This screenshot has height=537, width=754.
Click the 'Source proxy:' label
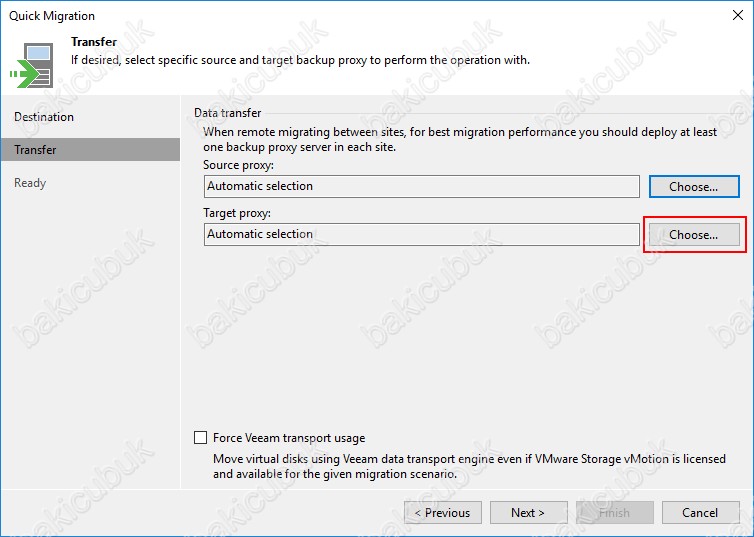(x=238, y=165)
